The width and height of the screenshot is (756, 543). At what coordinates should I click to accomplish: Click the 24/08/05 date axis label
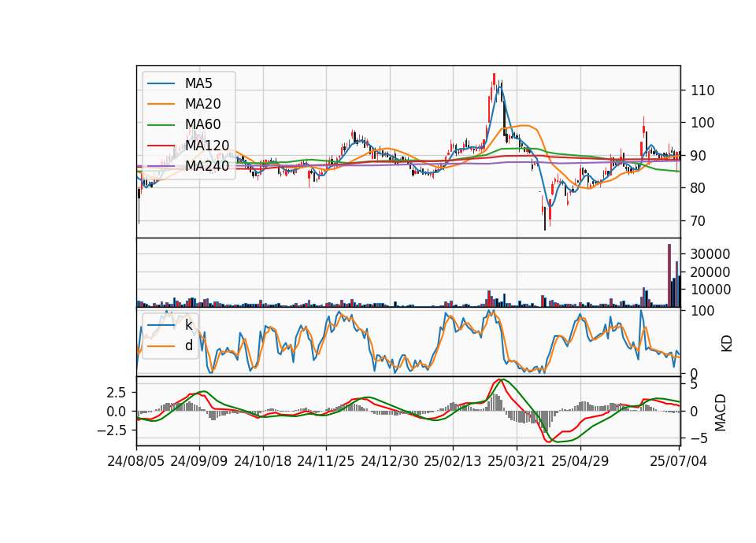136,461
